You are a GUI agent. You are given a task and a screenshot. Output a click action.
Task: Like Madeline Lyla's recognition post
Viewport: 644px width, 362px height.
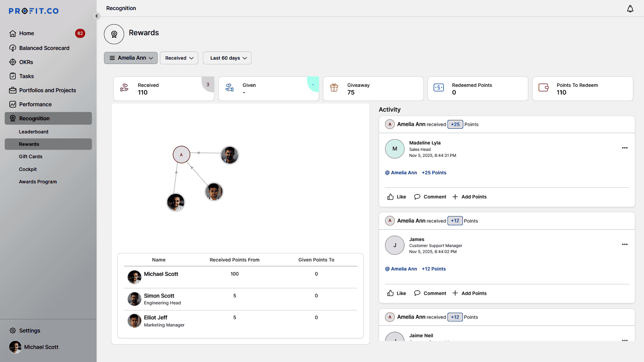point(396,197)
